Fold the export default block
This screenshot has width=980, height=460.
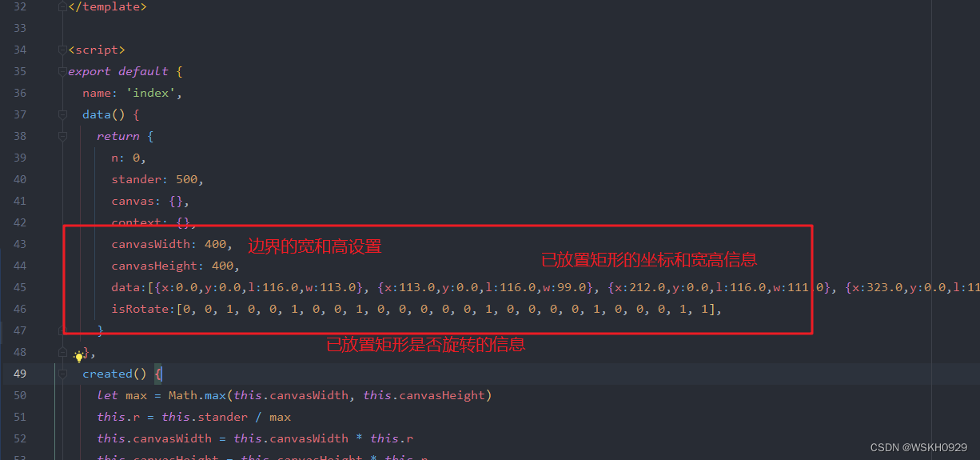[x=63, y=71]
